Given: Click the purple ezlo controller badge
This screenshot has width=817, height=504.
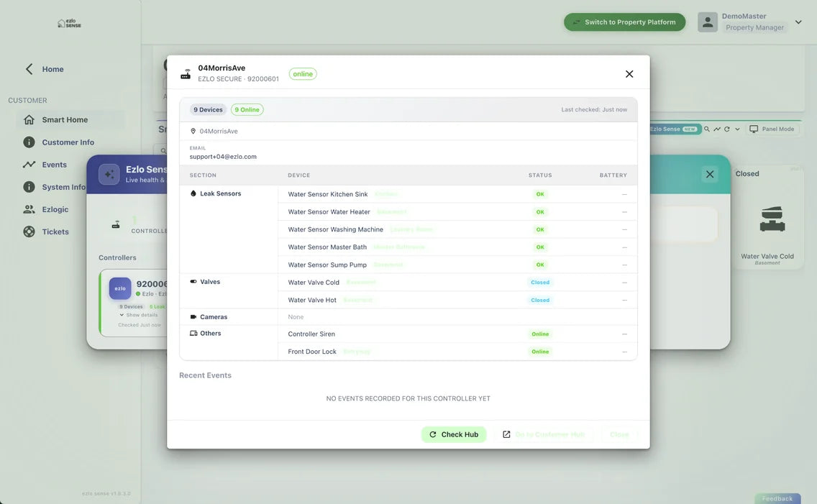Looking at the screenshot, I should tap(120, 288).
